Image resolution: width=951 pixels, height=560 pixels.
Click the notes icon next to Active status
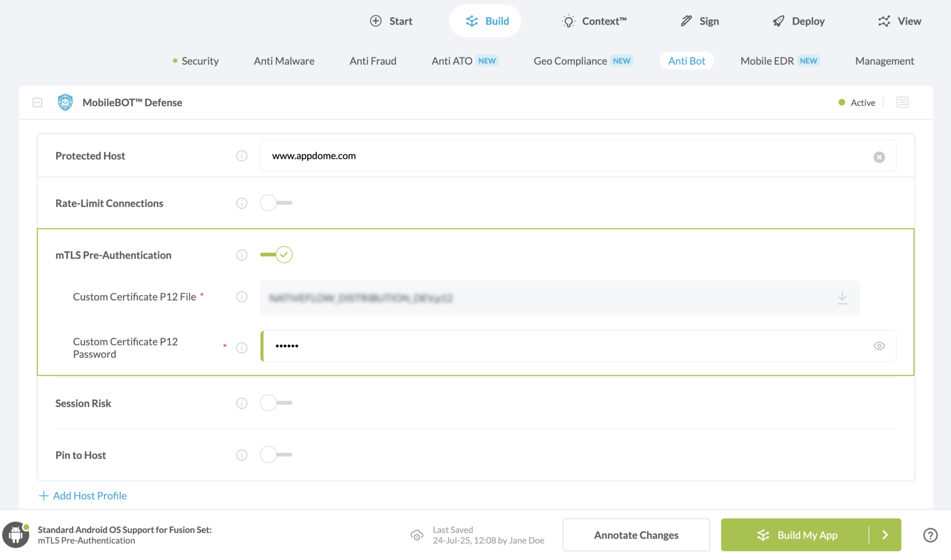pos(902,102)
